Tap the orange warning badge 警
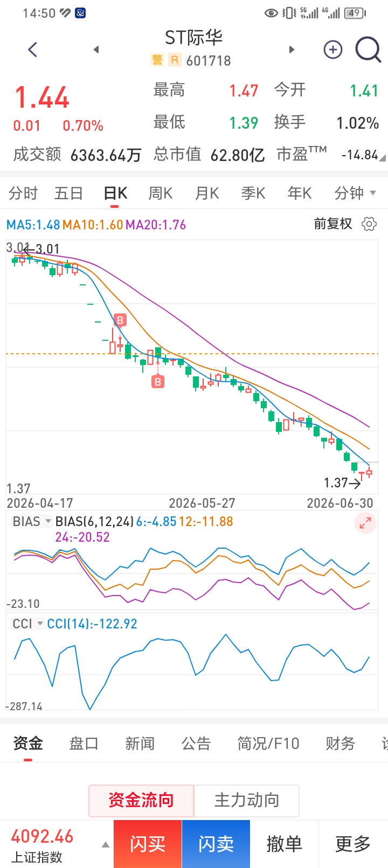388x868 pixels. click(157, 60)
